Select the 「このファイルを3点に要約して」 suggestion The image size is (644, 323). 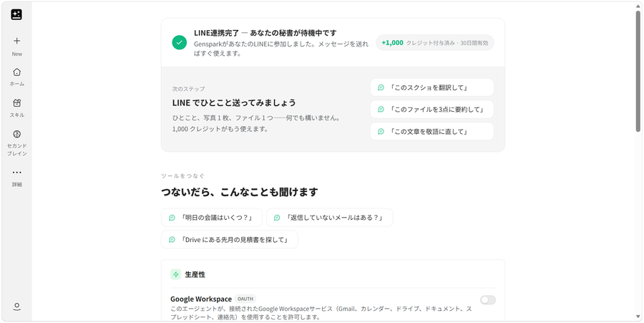coord(431,110)
